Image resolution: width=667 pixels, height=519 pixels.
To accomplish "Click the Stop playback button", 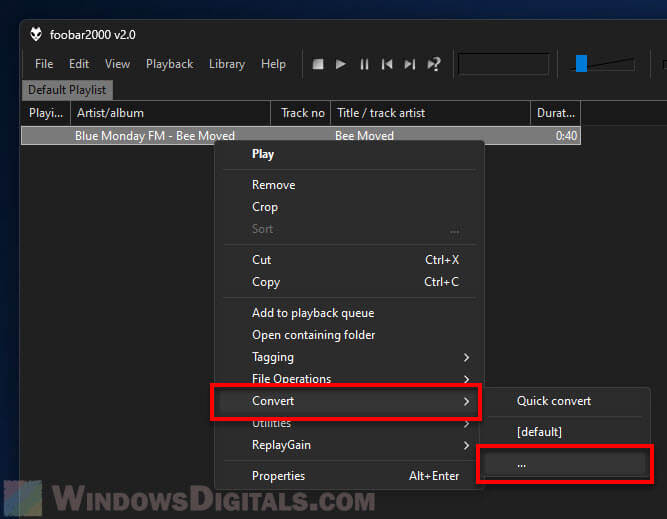I will [x=318, y=64].
